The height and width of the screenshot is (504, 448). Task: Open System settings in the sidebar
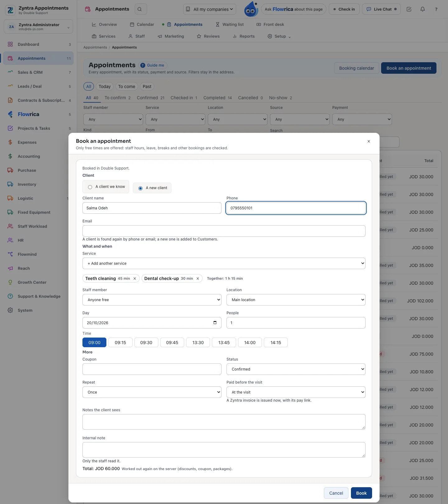click(x=39, y=310)
